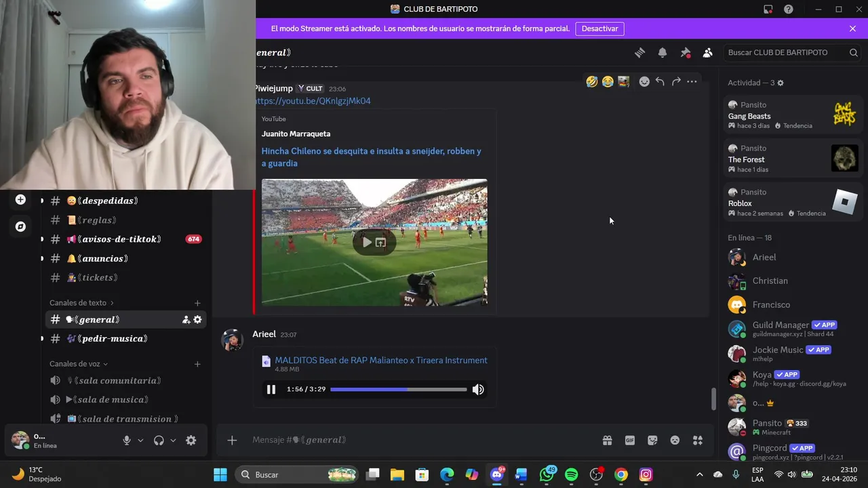
Task: Open Activity settings gear
Action: pyautogui.click(x=781, y=83)
